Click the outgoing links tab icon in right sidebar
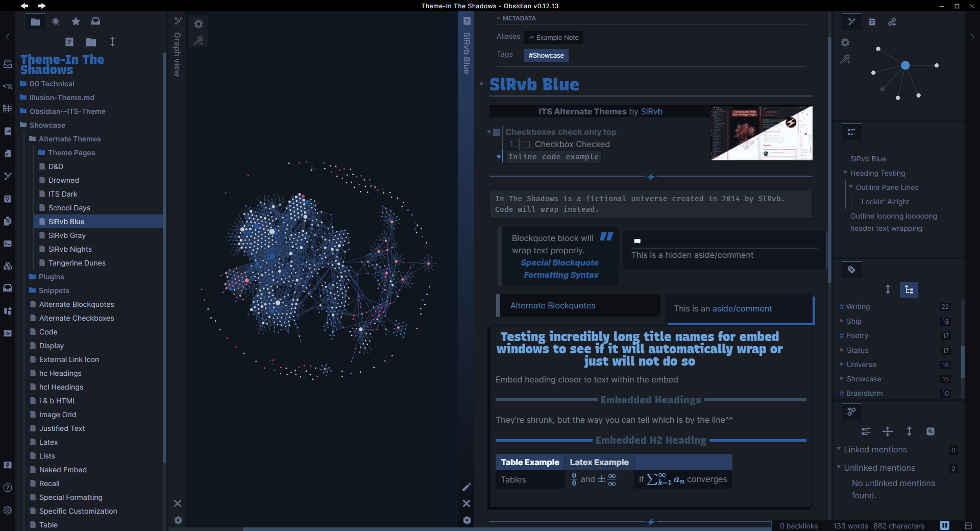The height and width of the screenshot is (531, 980). click(x=892, y=22)
